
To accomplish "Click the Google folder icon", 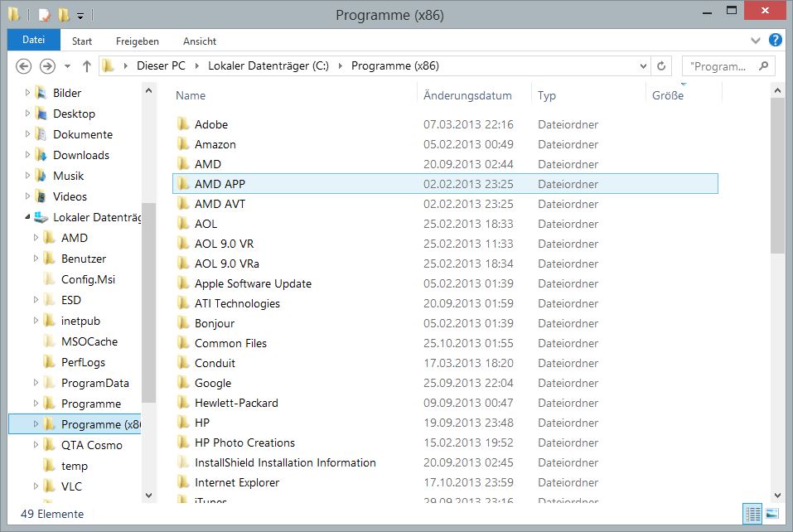I will [x=183, y=383].
